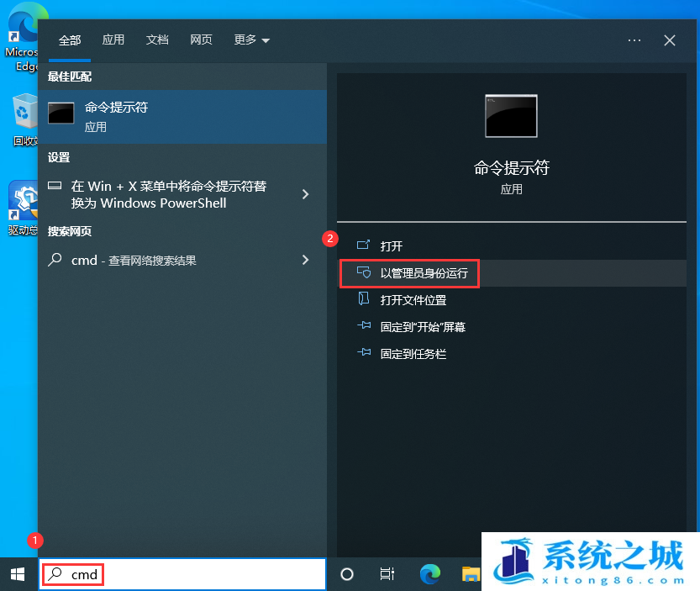Open the Windows Start button
This screenshot has width=700, height=591.
[18, 574]
